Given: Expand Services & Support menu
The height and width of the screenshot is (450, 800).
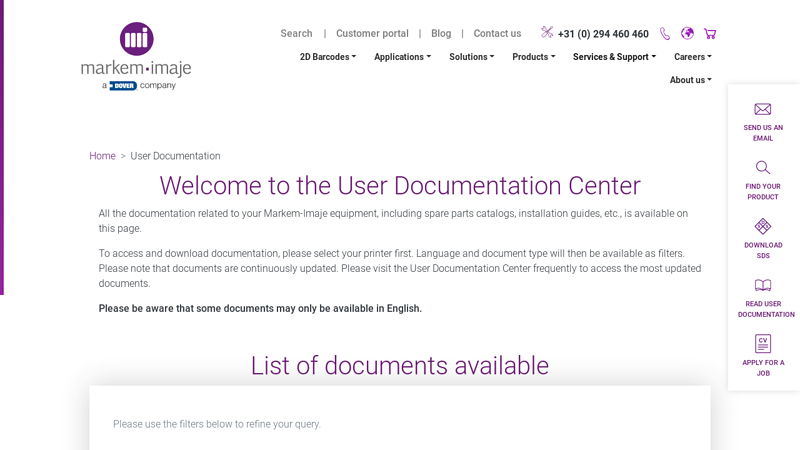Looking at the screenshot, I should pos(614,57).
